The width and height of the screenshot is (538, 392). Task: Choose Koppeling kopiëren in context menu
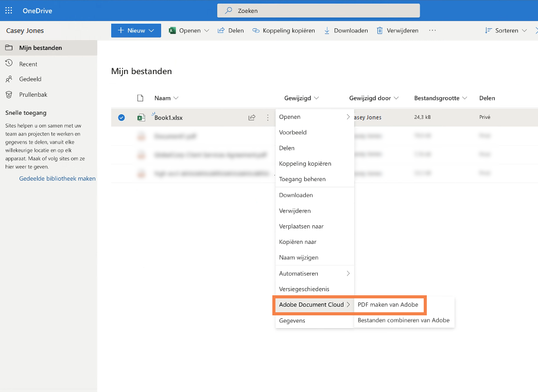[x=315, y=164]
